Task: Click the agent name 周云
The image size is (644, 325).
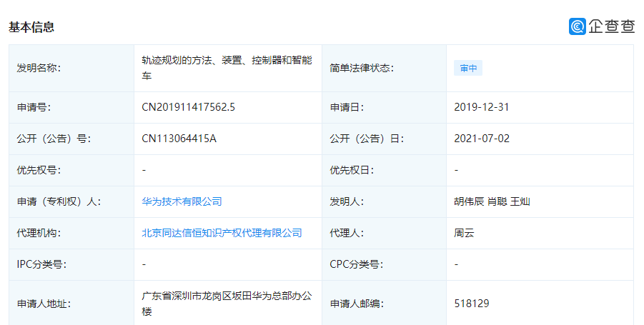Action: click(464, 233)
